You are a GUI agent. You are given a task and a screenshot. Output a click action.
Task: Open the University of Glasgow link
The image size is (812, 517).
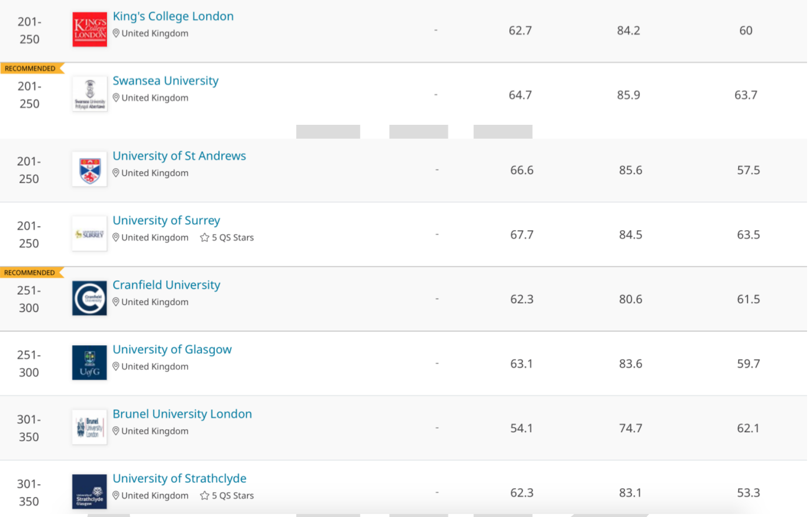click(172, 350)
